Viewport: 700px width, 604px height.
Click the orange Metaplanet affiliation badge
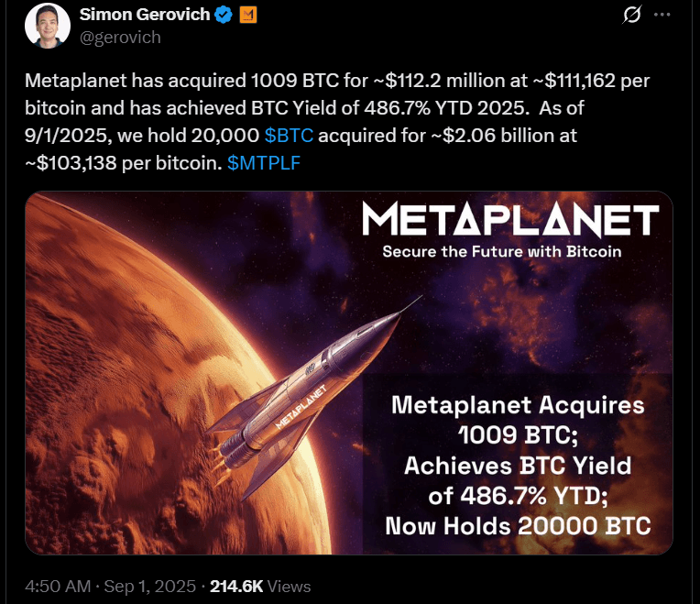click(x=247, y=16)
